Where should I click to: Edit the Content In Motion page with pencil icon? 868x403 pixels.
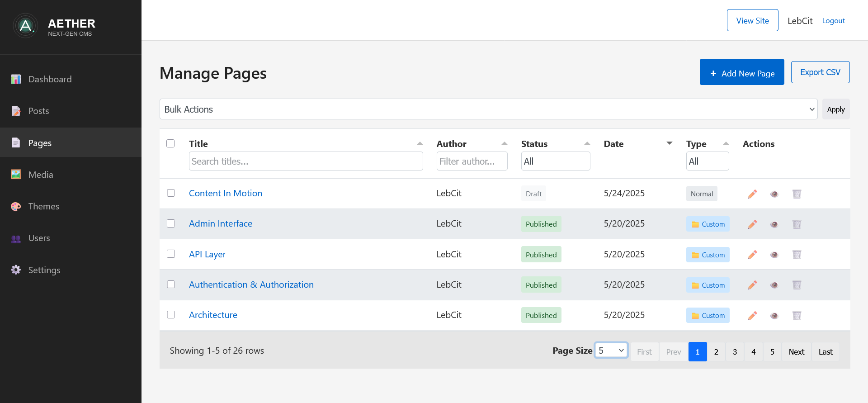pos(752,194)
